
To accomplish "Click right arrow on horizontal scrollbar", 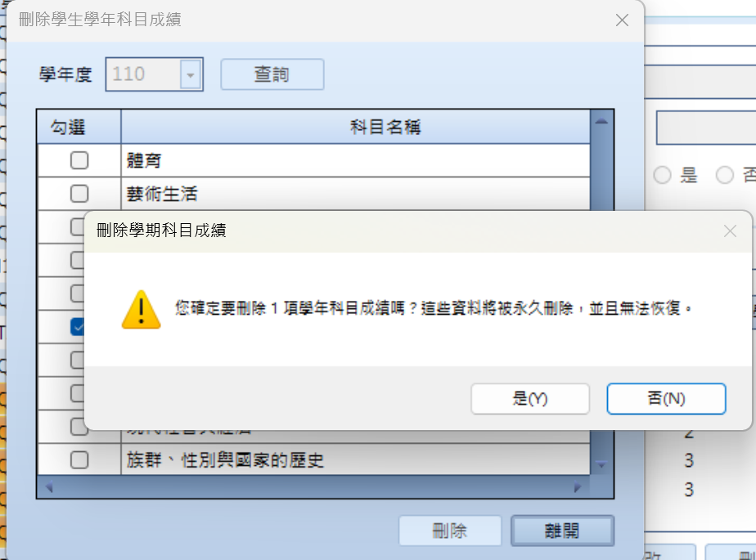I will tap(578, 487).
